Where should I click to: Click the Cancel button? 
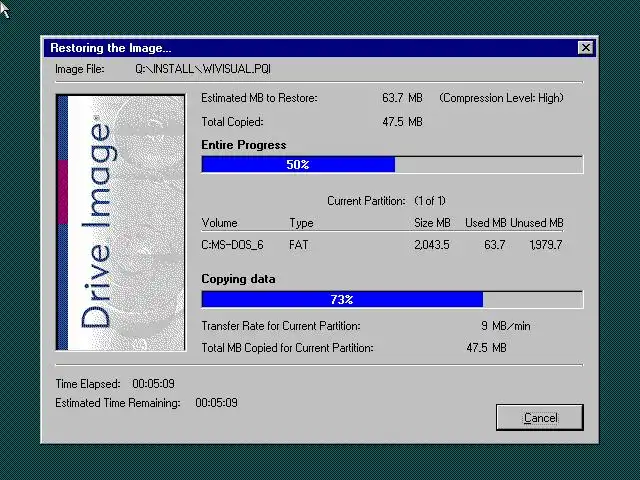coord(540,417)
